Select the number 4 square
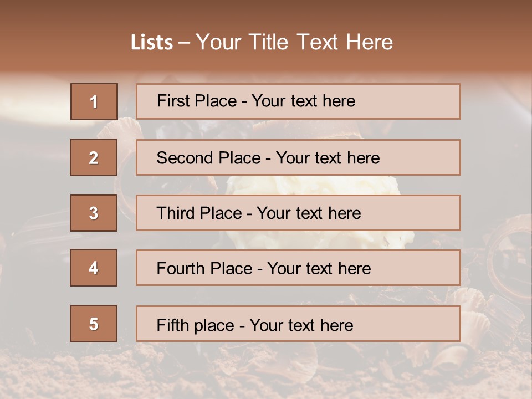The width and height of the screenshot is (532, 399). 94,268
